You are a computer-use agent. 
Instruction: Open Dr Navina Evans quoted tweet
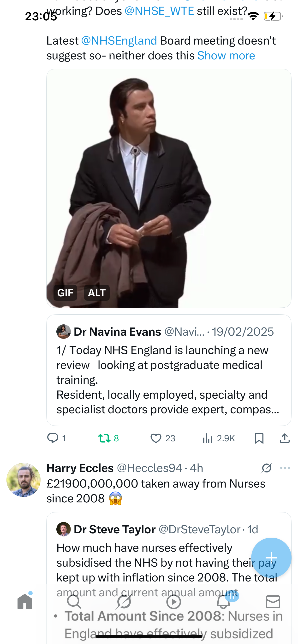tap(169, 370)
